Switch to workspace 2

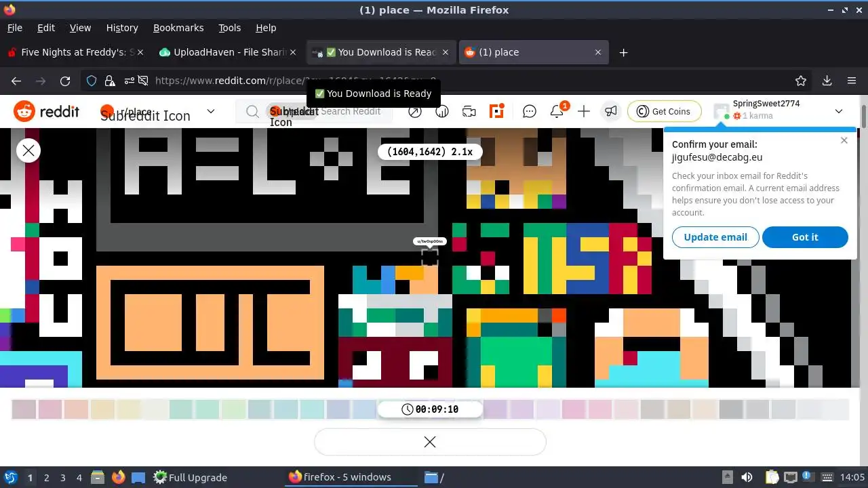46,477
